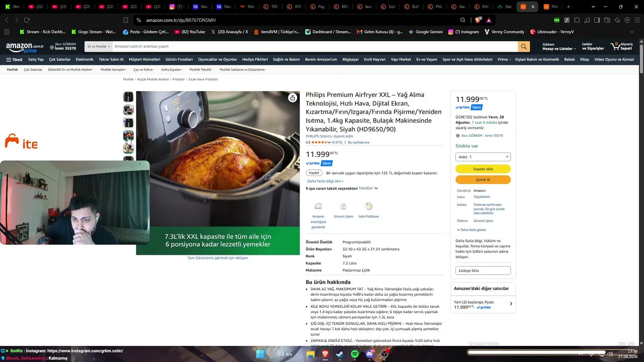Click the Listeye Ekle button
Screen dimensions: 644x362
[483, 270]
